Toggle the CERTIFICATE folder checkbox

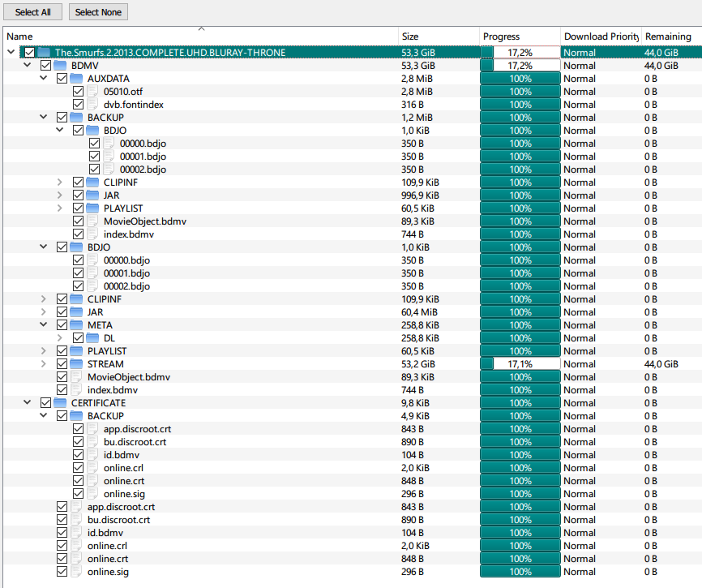tap(45, 403)
